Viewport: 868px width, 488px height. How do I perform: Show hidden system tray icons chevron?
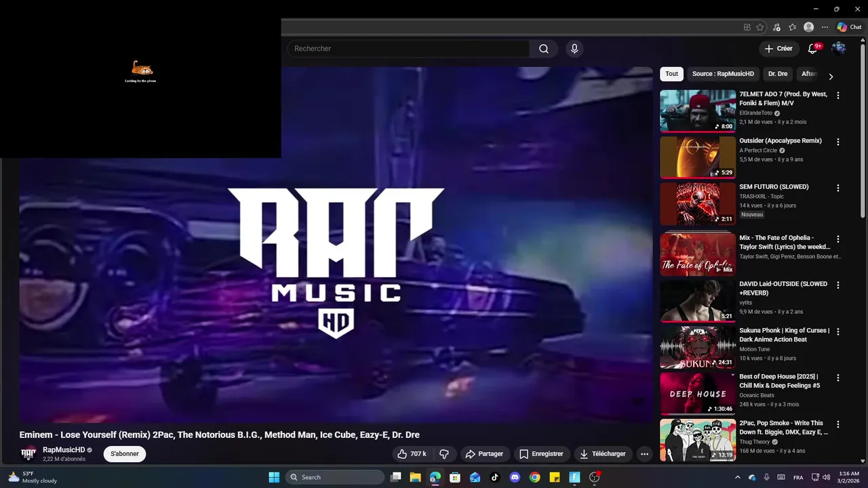[738, 477]
